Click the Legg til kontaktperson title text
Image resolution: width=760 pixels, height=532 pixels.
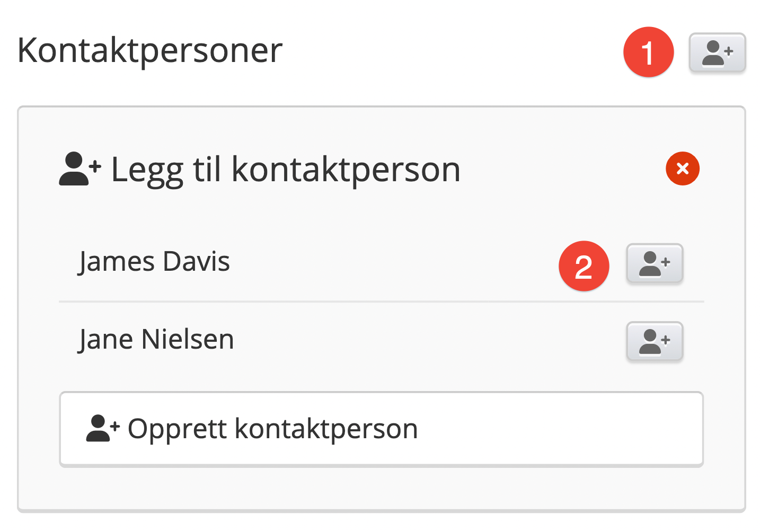pos(286,170)
